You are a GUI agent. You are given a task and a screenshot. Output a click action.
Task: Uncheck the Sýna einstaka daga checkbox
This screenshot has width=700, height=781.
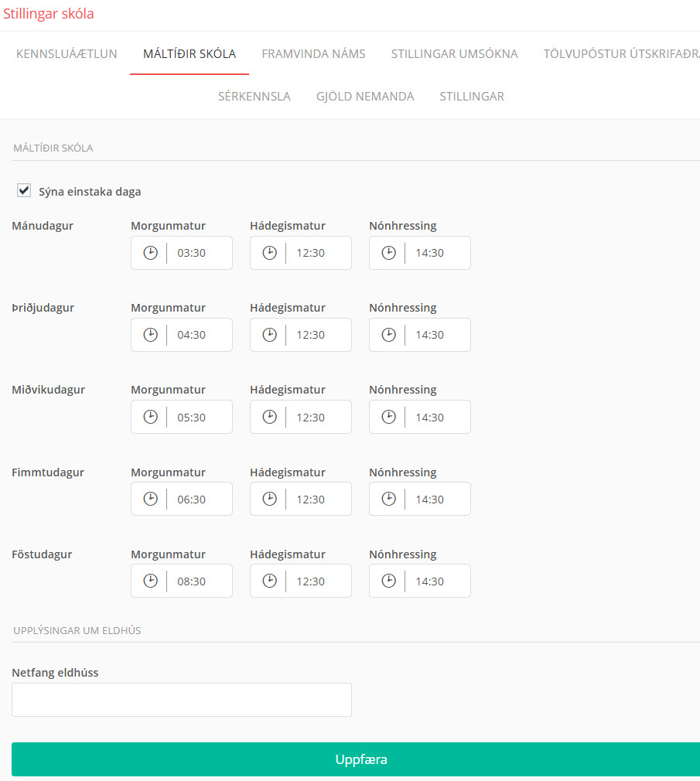pos(24,190)
